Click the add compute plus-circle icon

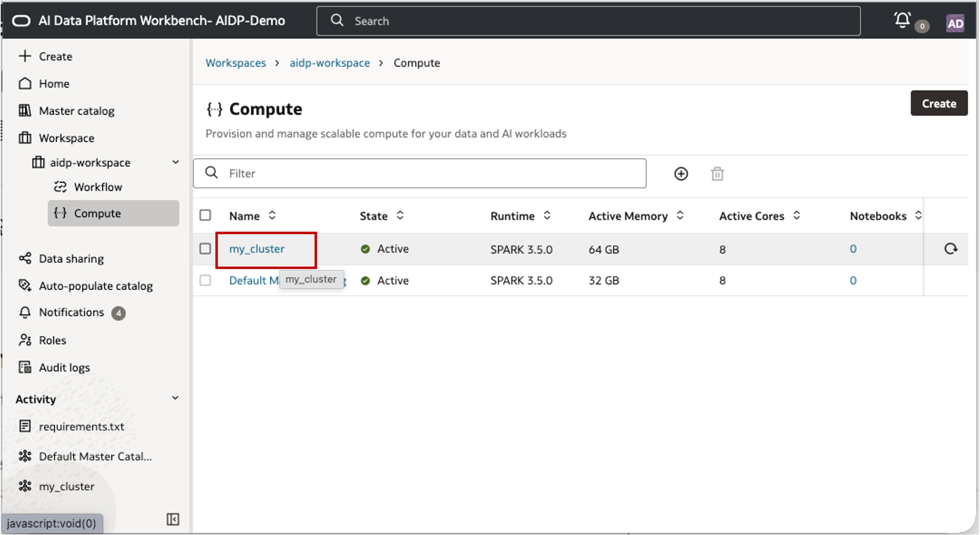click(681, 174)
